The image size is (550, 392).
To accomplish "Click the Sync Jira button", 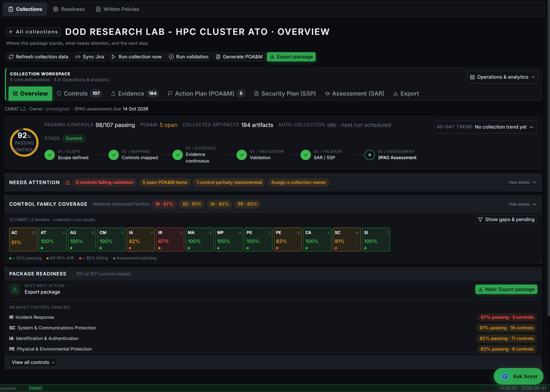I will 90,57.
